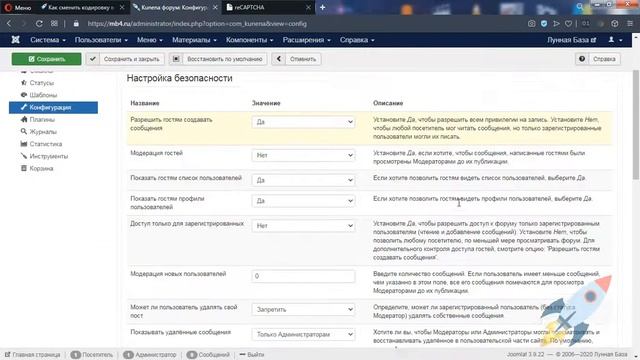Click the heart bookmark icon
This screenshot has height=360, width=640.
(568, 24)
